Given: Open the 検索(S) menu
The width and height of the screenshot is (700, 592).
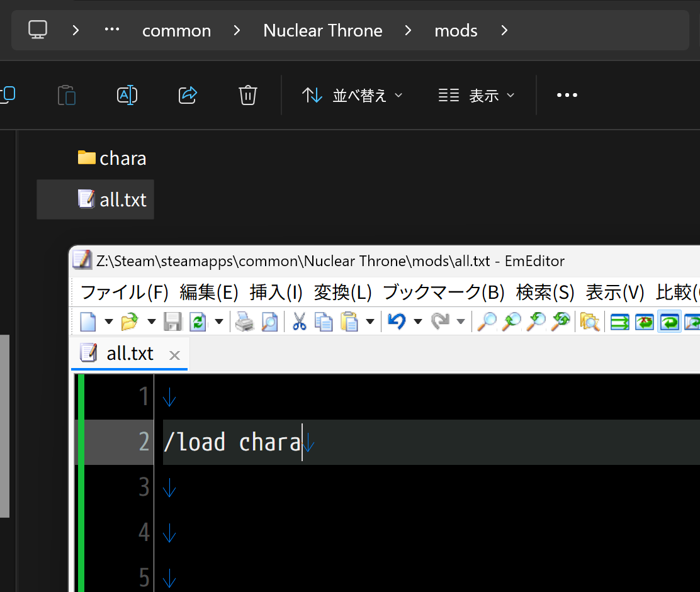Looking at the screenshot, I should click(x=545, y=293).
